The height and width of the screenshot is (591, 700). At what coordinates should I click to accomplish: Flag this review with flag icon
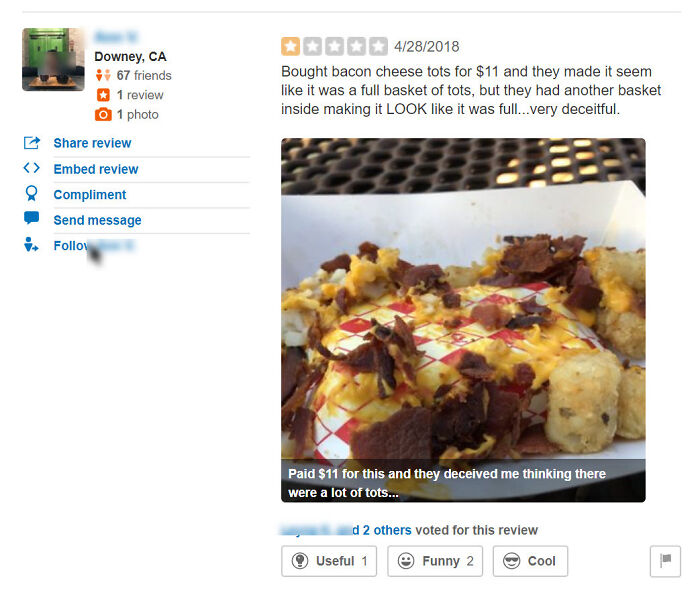tap(665, 561)
